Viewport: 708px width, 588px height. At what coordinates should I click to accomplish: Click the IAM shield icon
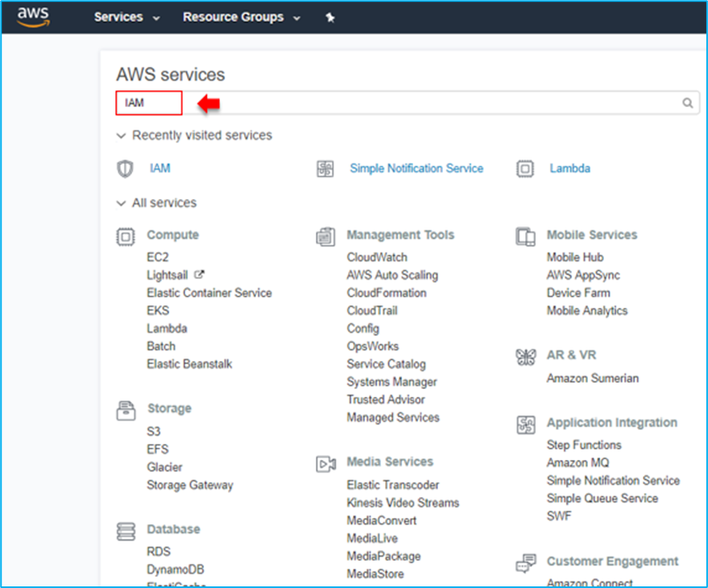tap(125, 169)
